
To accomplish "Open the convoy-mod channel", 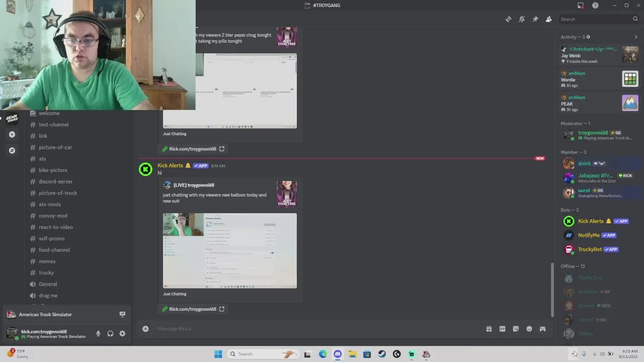I will [x=53, y=216].
